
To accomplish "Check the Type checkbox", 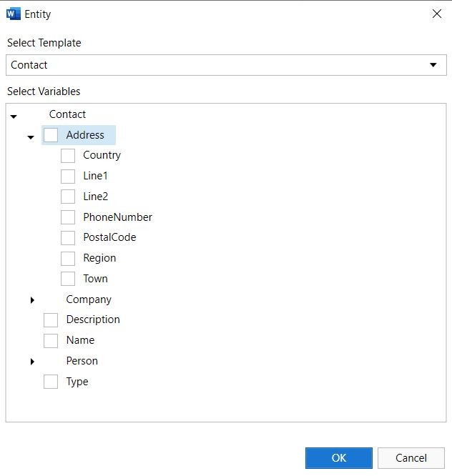I will (51, 382).
